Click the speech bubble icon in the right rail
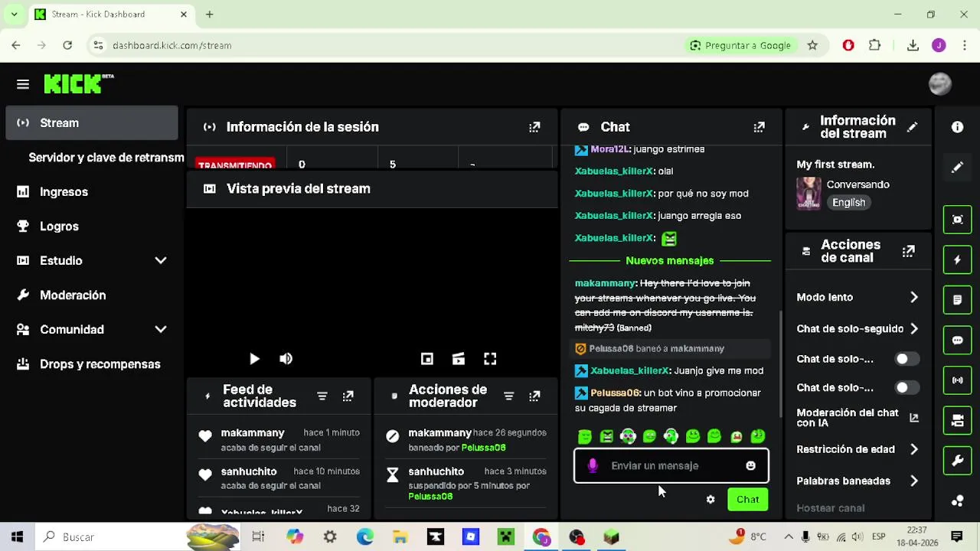980x551 pixels. tap(957, 340)
